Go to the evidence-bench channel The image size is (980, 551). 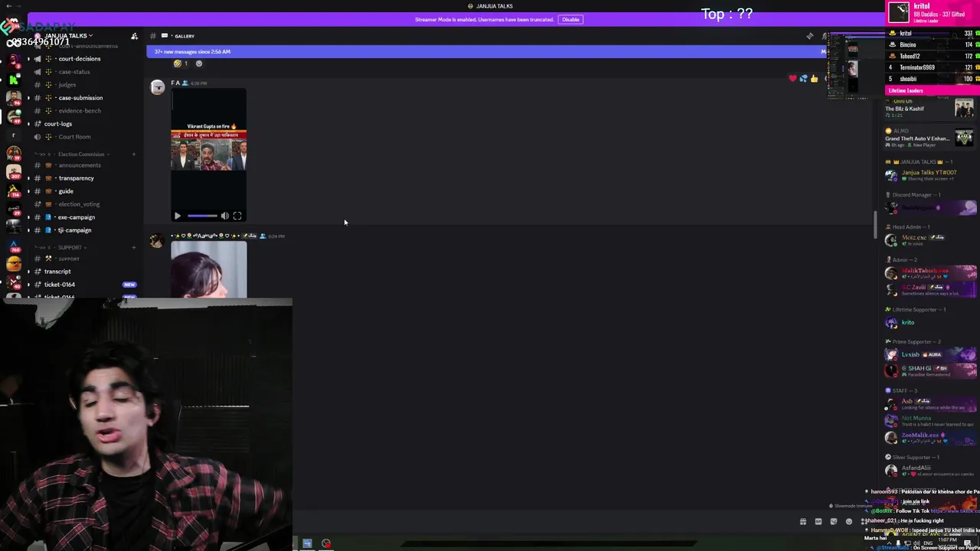[79, 111]
